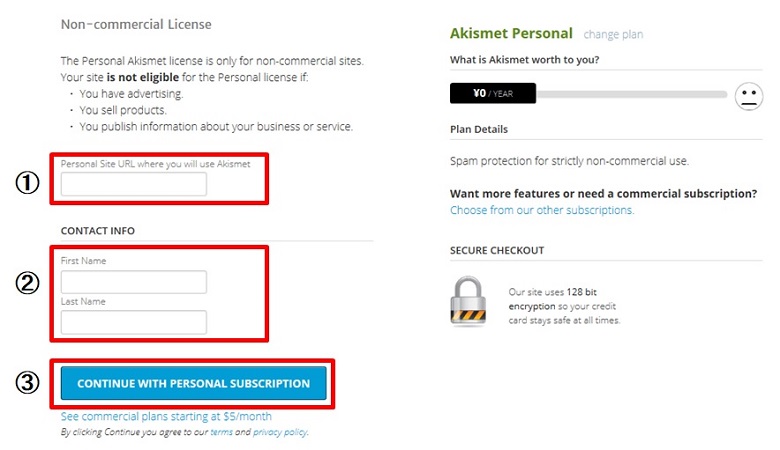The height and width of the screenshot is (450, 780).
Task: Click the circled number 2 marker
Action: 28,283
